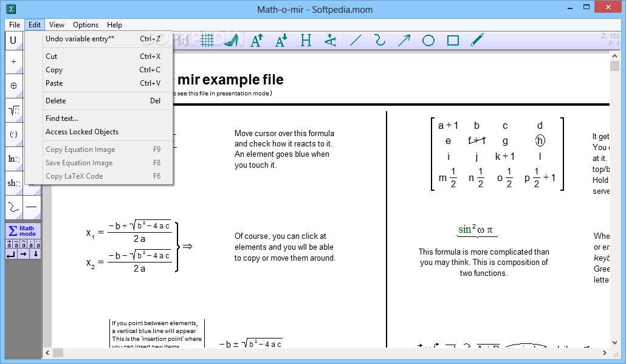The width and height of the screenshot is (626, 364).
Task: Decrease font size with A-down icon
Action: tap(281, 40)
